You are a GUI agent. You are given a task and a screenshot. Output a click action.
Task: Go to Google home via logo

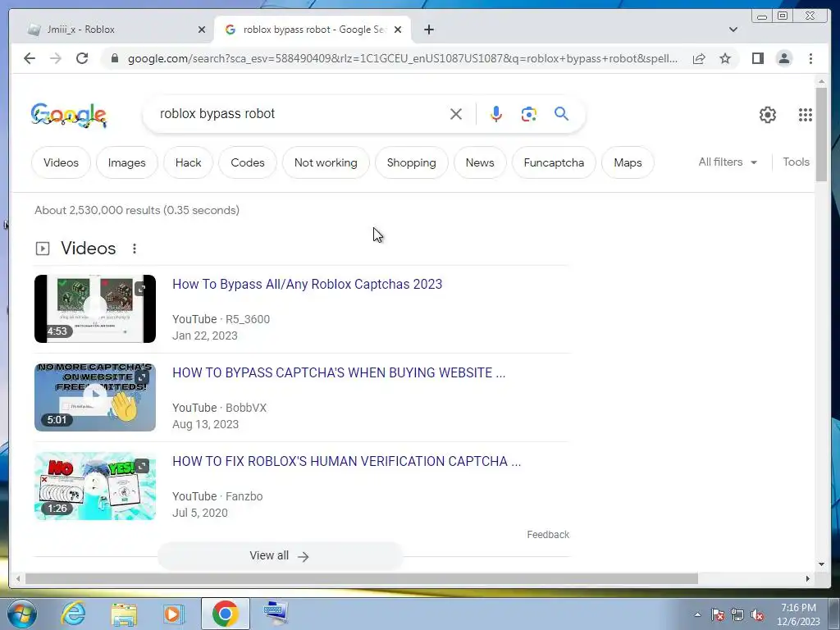(x=69, y=115)
